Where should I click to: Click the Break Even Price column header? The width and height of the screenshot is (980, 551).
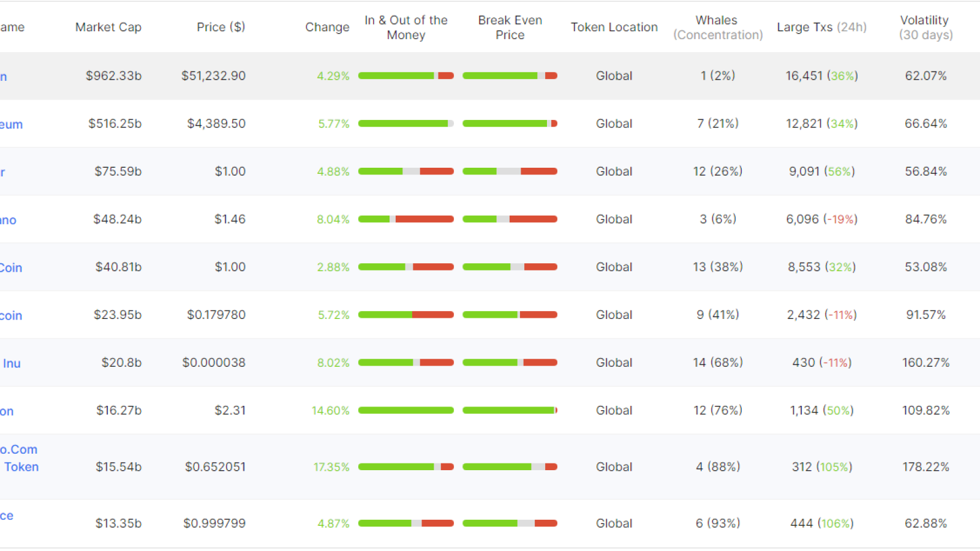pos(510,28)
